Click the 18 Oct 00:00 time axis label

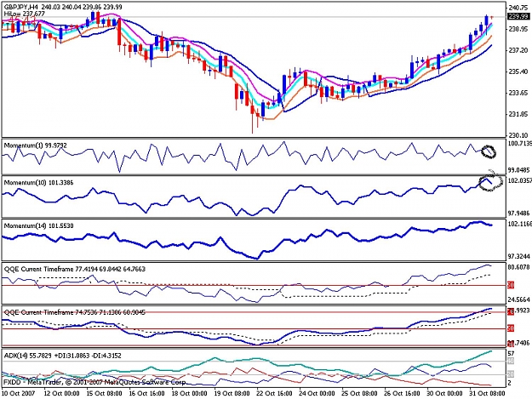pos(189,393)
